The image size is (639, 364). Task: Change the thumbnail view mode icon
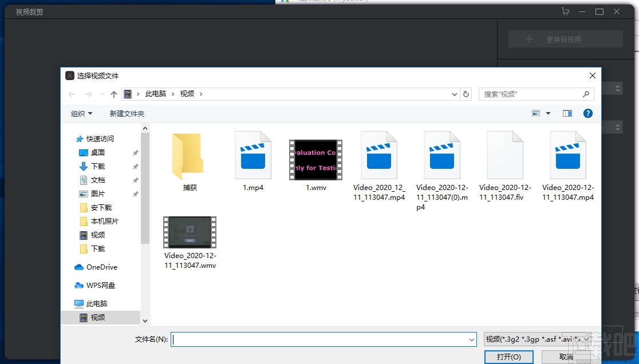535,113
